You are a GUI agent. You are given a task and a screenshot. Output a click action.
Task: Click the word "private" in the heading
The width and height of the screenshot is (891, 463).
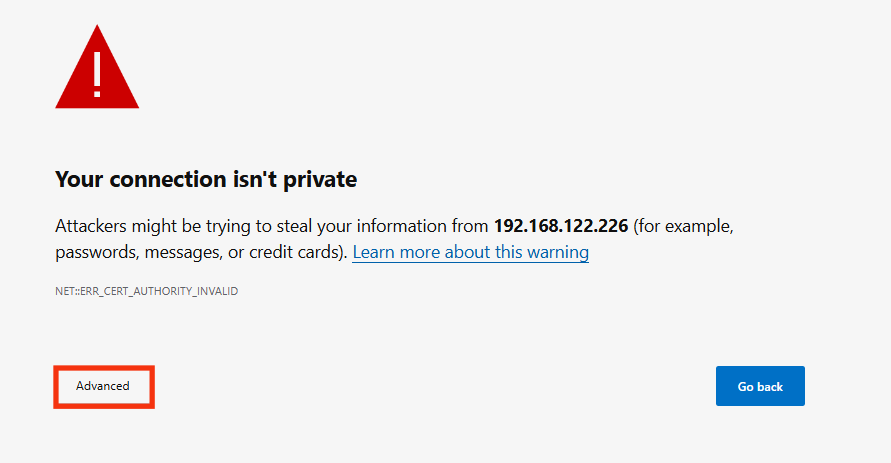click(322, 180)
